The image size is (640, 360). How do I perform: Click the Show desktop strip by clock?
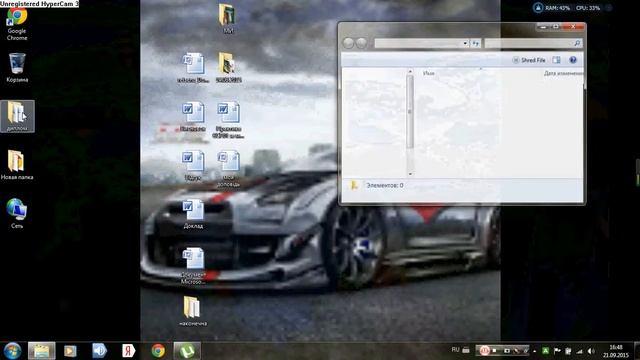[x=637, y=351]
